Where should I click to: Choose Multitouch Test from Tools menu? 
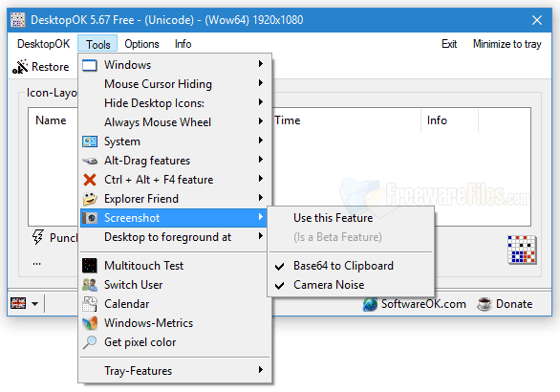pos(175,266)
